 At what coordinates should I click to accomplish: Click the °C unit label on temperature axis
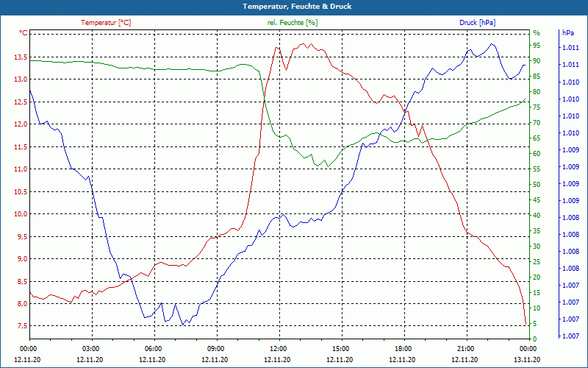24,33
